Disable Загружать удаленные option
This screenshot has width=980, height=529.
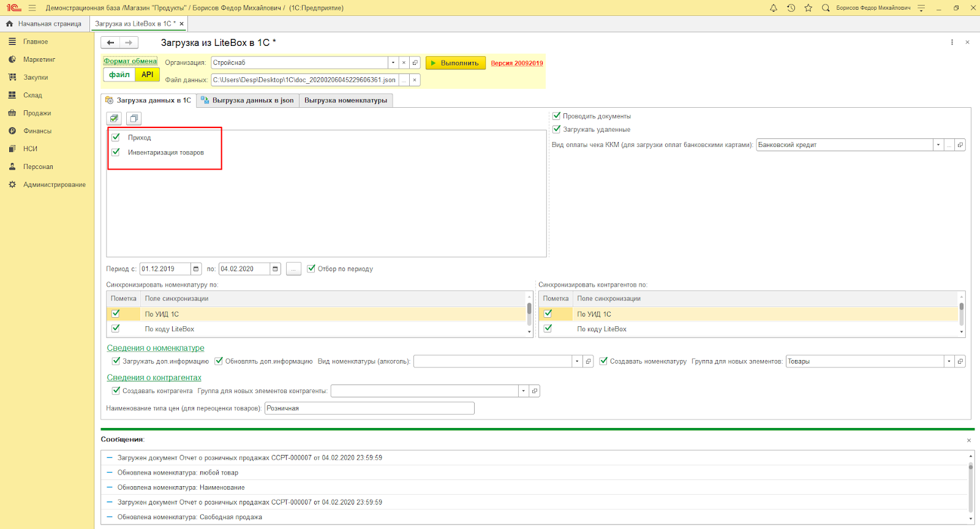tap(557, 129)
